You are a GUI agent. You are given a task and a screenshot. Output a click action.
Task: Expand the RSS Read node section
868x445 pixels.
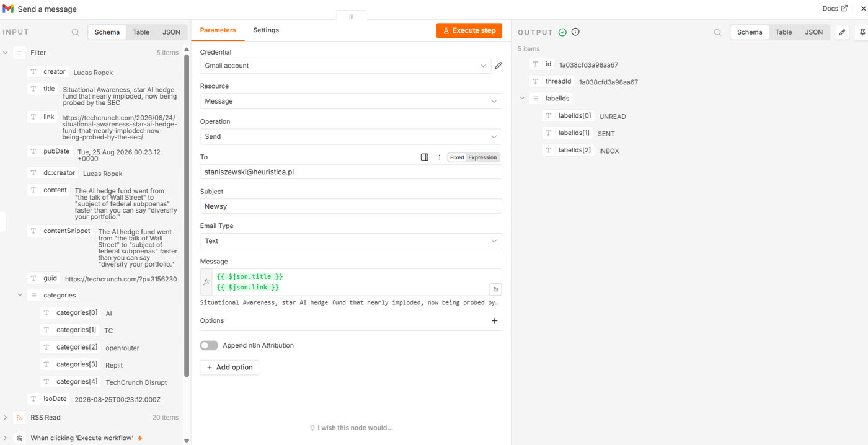pyautogui.click(x=6, y=418)
